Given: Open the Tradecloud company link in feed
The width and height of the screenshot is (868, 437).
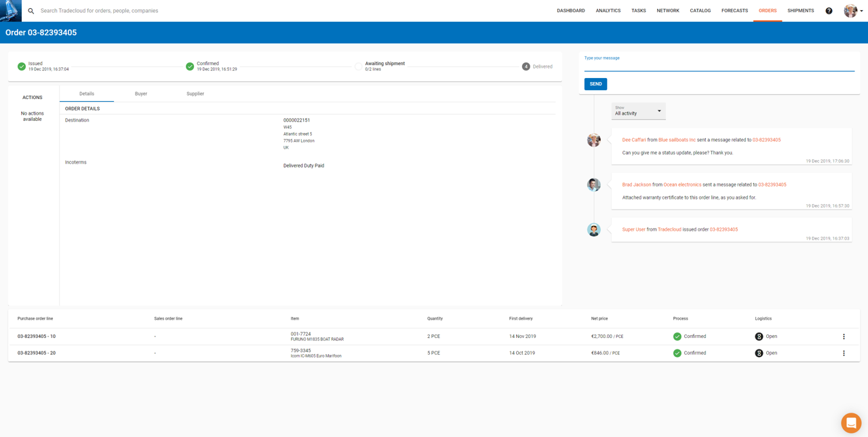Looking at the screenshot, I should 669,229.
